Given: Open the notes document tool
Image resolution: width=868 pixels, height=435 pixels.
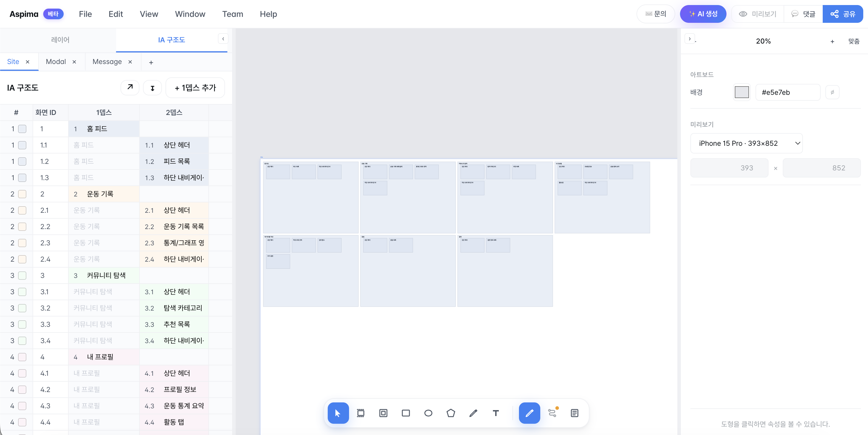Looking at the screenshot, I should [x=575, y=413].
